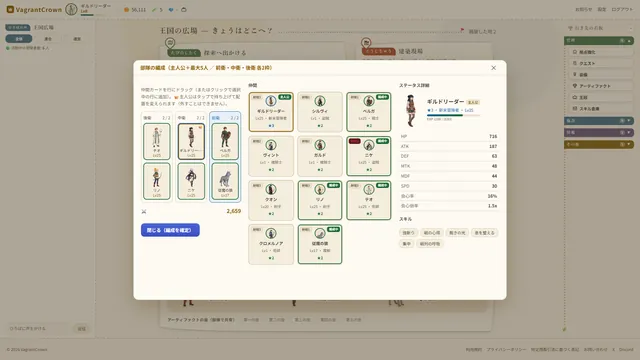Image resolution: width=640 pixels, height=360 pixels.
Task: Open プライバシーポリシー footer link
Action: click(506, 350)
